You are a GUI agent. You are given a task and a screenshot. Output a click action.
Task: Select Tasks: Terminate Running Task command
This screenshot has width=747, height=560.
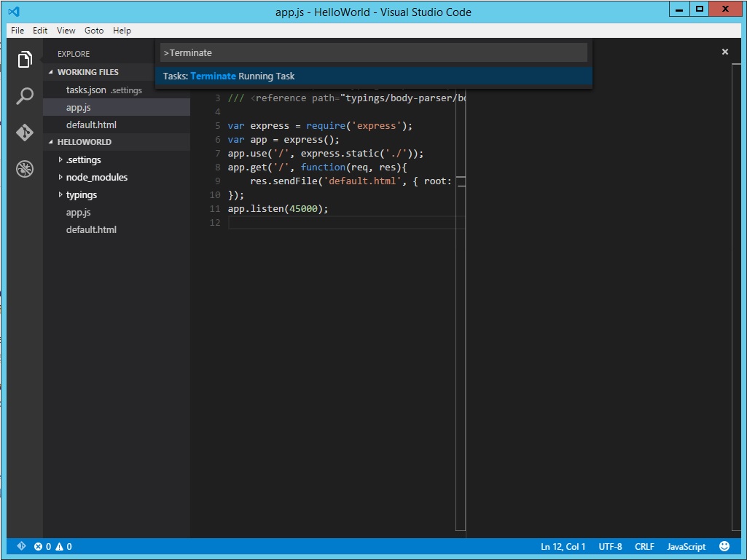click(x=374, y=76)
